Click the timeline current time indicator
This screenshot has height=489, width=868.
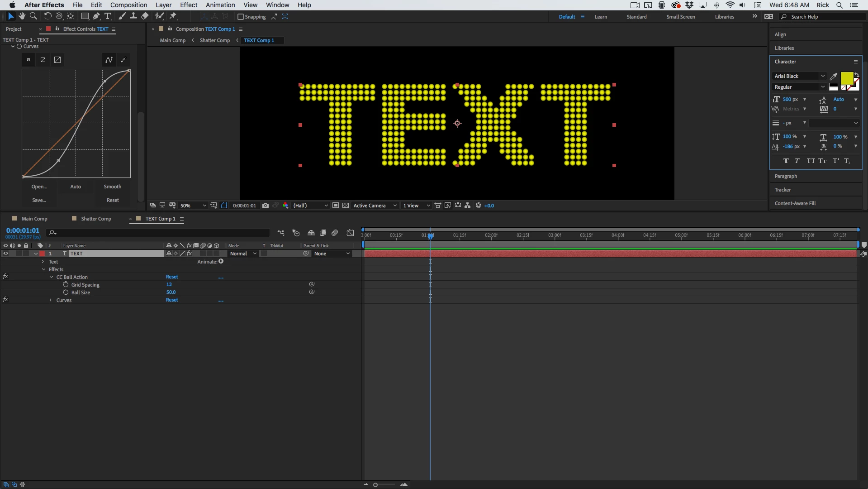431,235
